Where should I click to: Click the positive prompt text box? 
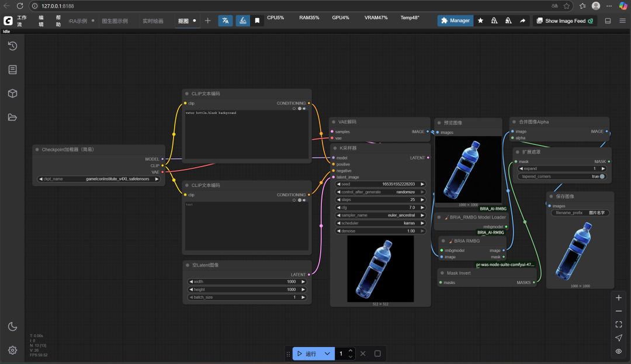(x=247, y=136)
